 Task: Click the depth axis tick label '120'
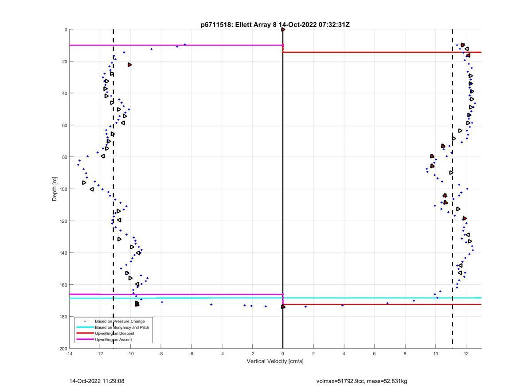(x=63, y=221)
